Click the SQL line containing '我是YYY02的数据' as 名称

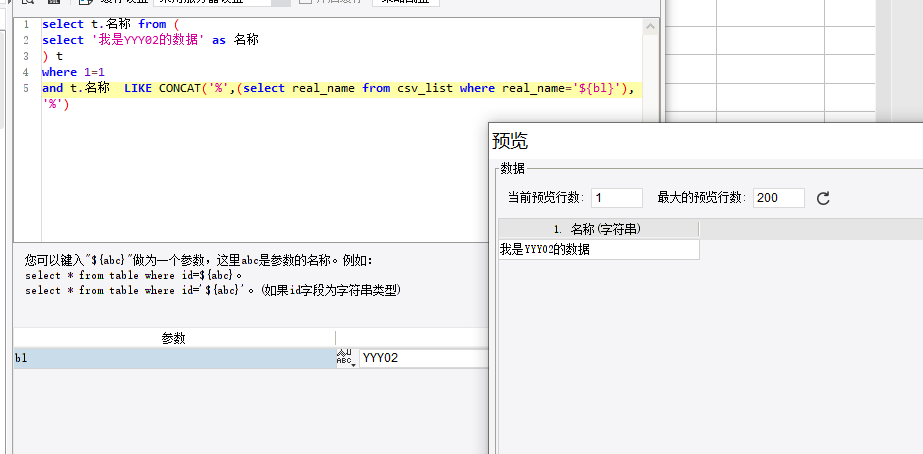point(151,40)
